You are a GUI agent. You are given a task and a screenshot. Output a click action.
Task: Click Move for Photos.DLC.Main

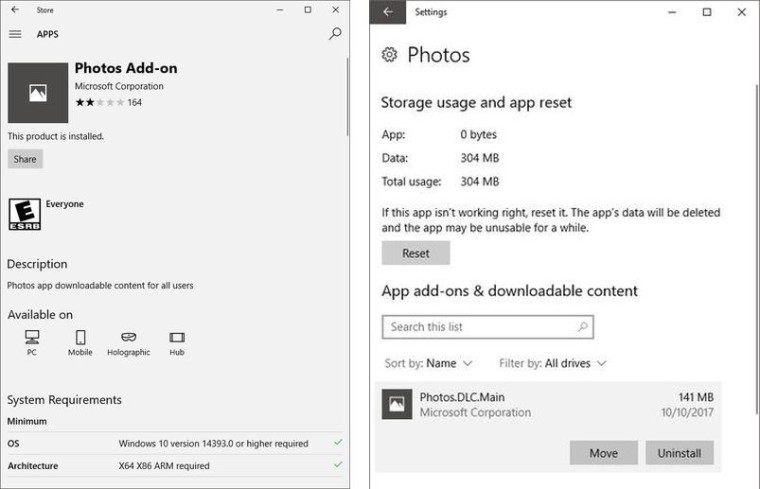tap(603, 453)
